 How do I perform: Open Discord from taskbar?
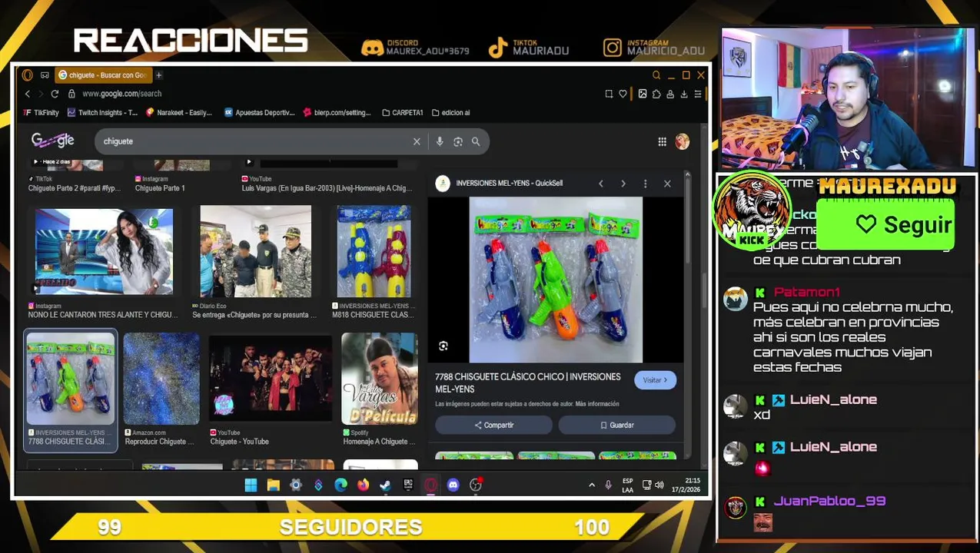(x=453, y=485)
